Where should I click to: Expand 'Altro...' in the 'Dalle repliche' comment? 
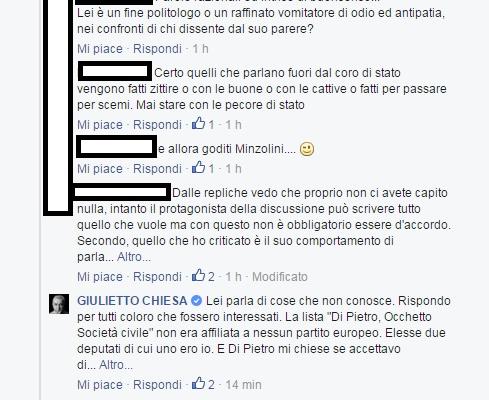[134, 257]
